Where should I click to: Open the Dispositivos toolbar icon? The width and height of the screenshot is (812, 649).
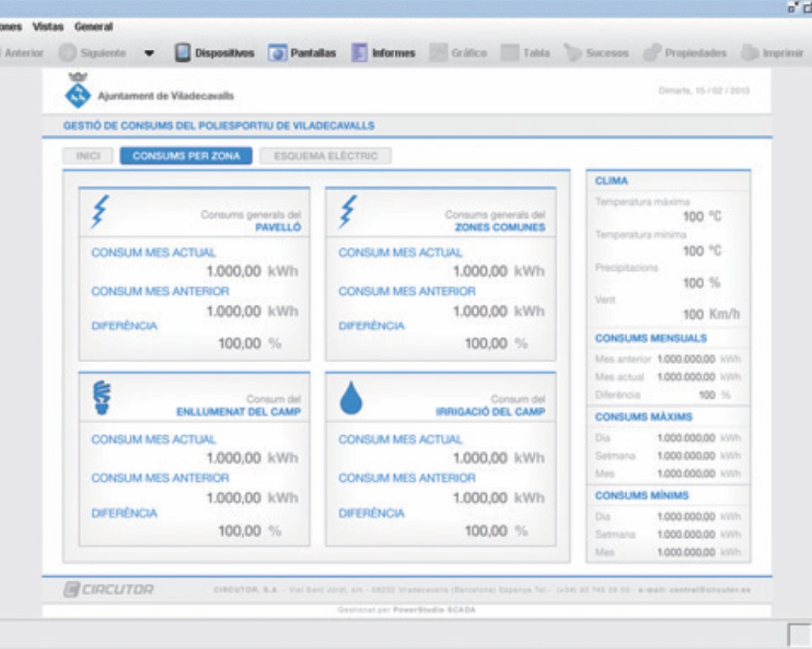pyautogui.click(x=183, y=53)
